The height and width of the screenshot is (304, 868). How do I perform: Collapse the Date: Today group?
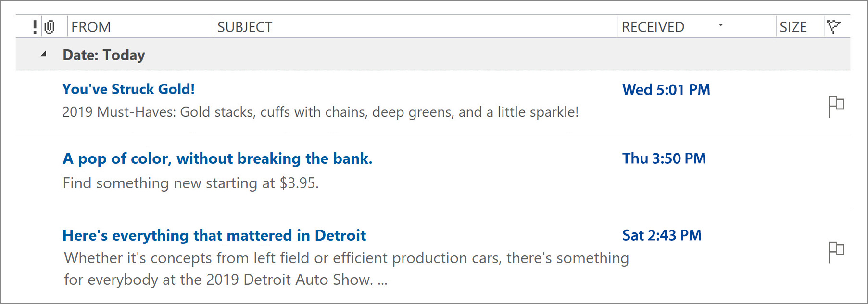43,54
